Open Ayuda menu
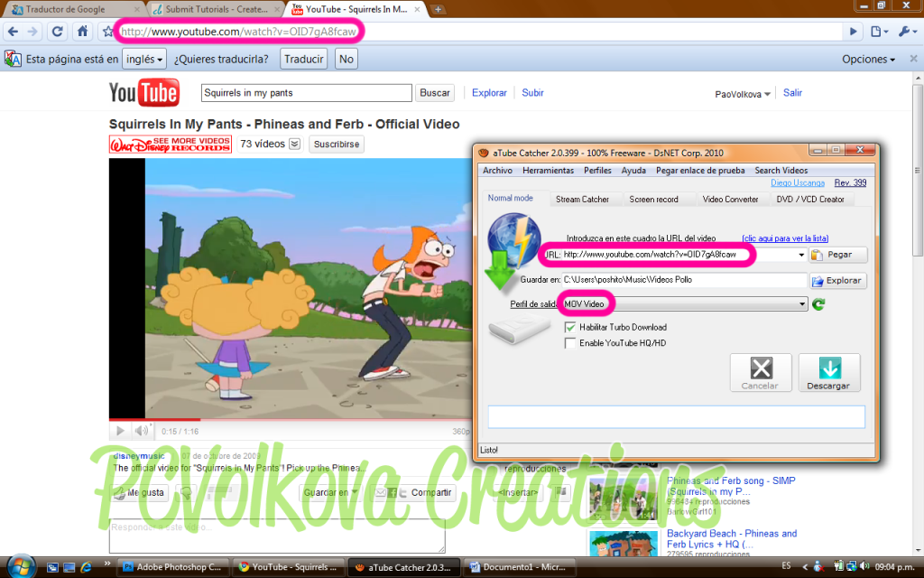Image resolution: width=924 pixels, height=578 pixels. click(633, 171)
